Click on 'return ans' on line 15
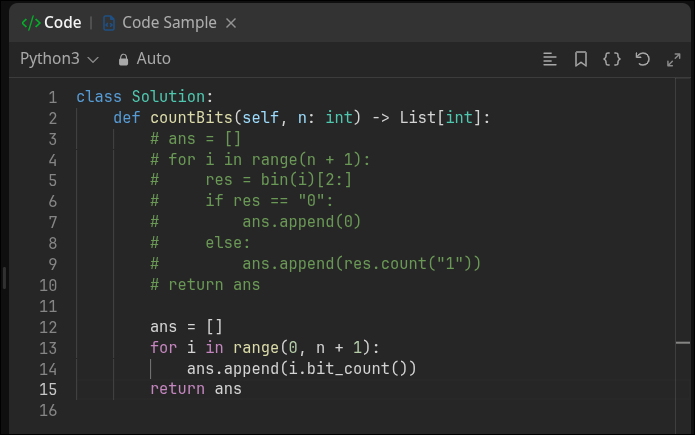695x435 pixels. [196, 389]
